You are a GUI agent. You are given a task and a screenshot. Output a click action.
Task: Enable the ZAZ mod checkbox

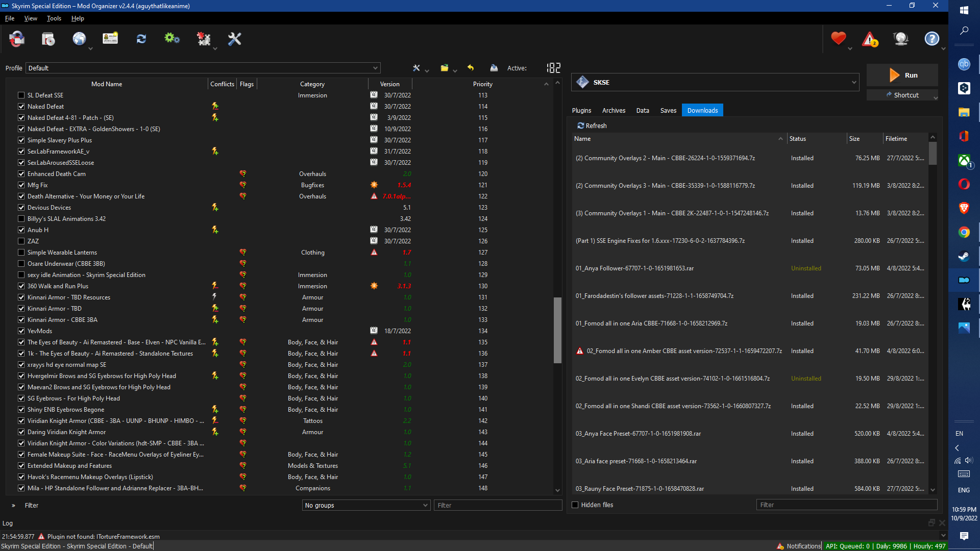click(21, 241)
